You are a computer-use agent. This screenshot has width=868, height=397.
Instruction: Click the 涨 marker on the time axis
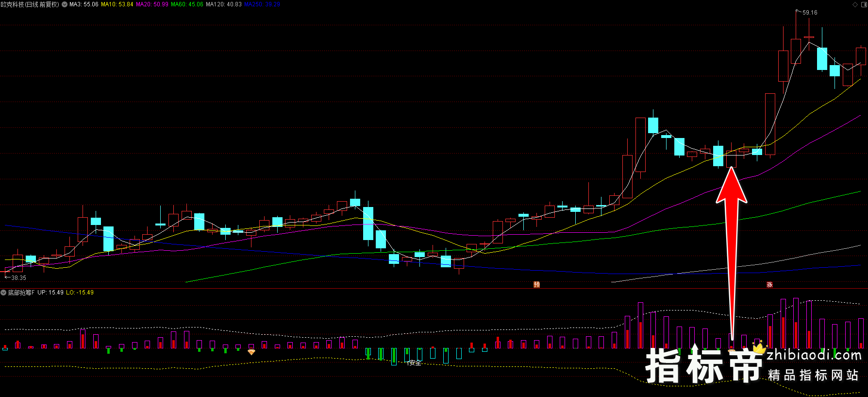tap(769, 284)
